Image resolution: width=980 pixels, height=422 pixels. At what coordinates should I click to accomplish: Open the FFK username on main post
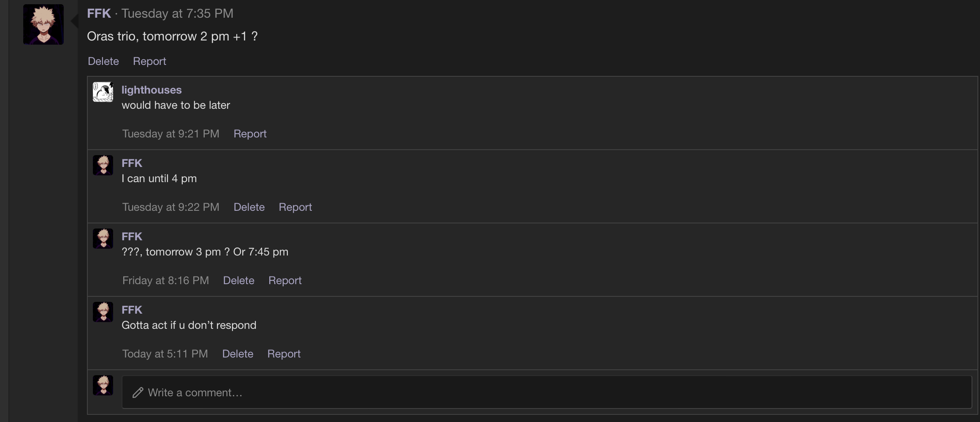[99, 13]
